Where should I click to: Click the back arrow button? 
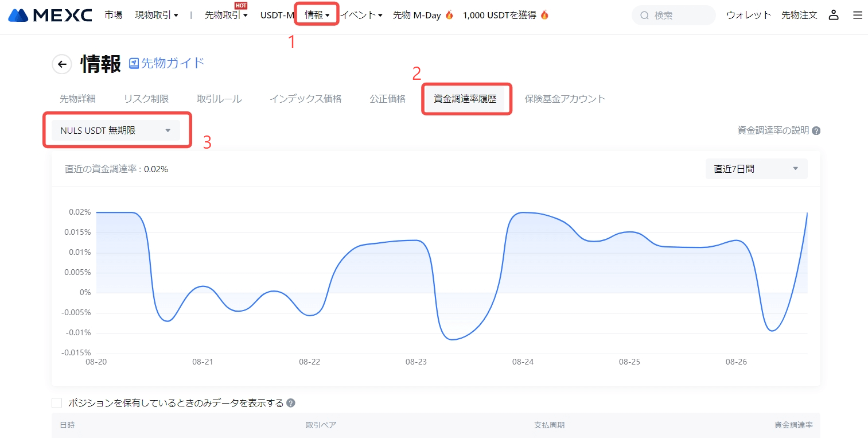[x=62, y=64]
